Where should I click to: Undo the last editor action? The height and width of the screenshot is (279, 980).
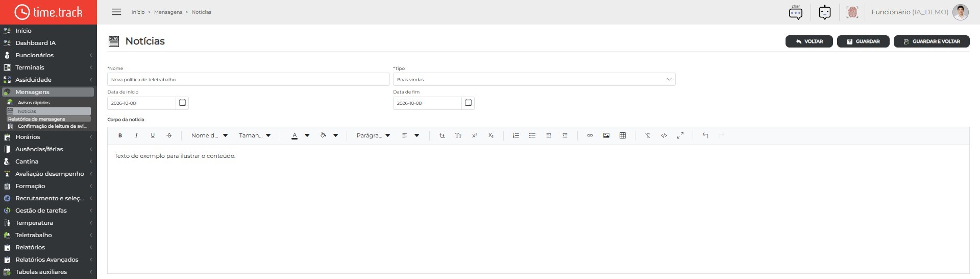click(x=705, y=135)
